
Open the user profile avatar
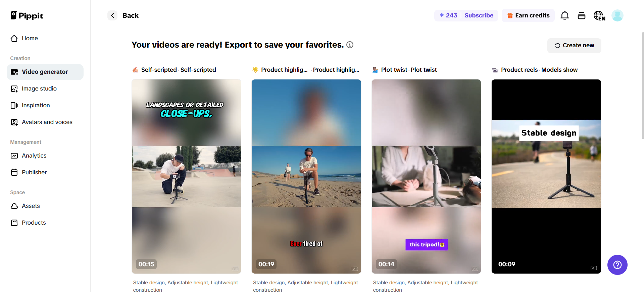pos(617,15)
